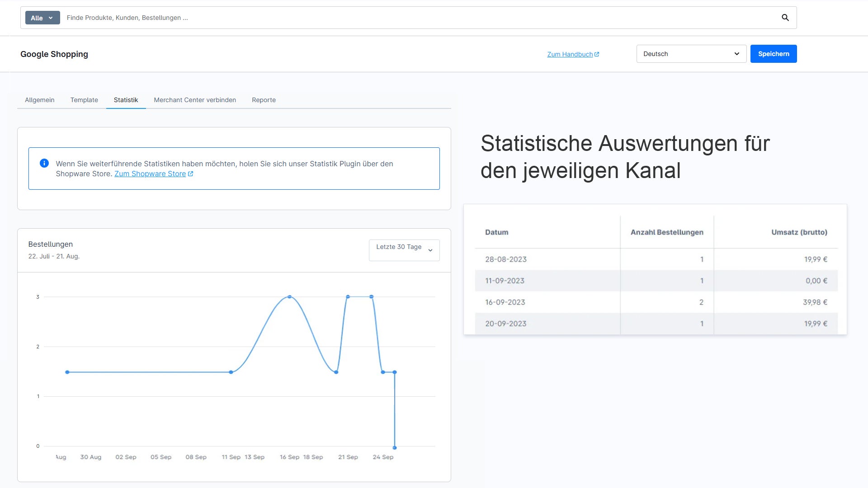Click the date range 22. Juli - 21. Aug.
The height and width of the screenshot is (488, 868).
pyautogui.click(x=54, y=256)
